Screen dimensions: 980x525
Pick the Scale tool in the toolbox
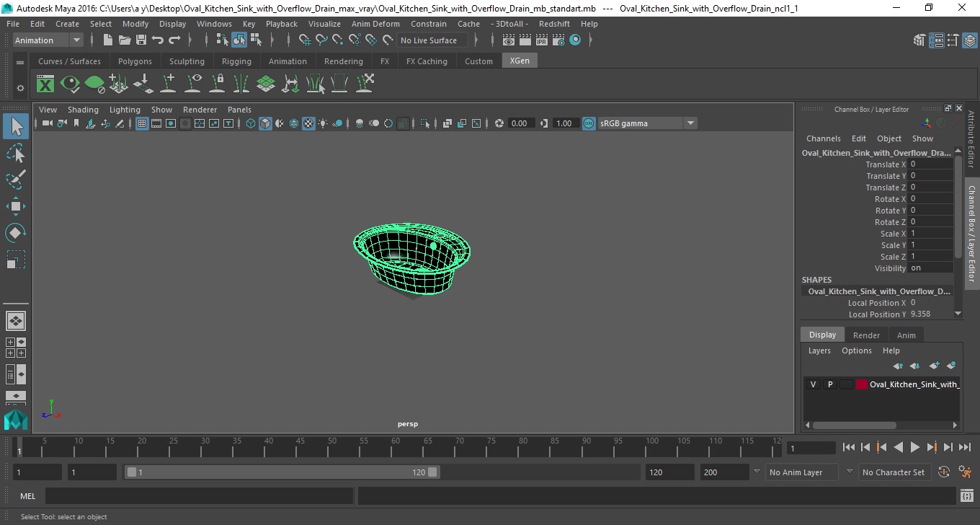click(16, 260)
